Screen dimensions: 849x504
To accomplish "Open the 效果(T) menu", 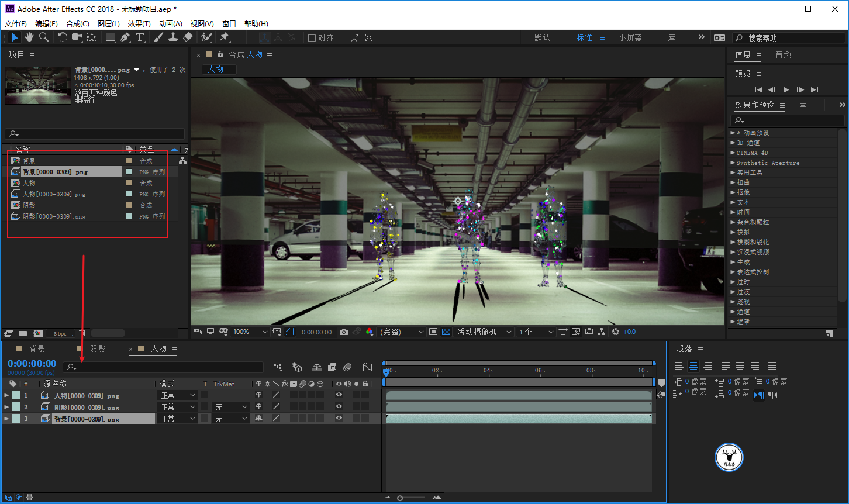I will (139, 24).
